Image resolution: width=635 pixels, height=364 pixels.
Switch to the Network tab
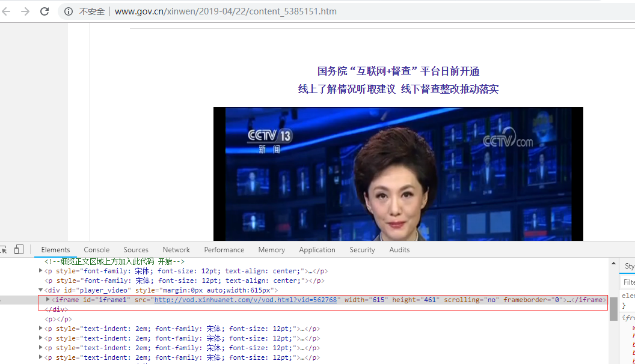[176, 250]
